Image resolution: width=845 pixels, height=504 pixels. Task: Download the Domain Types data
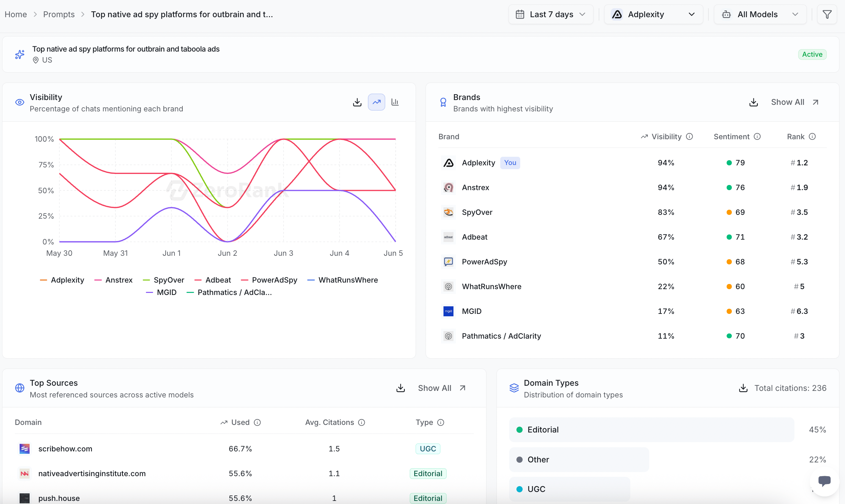click(x=743, y=388)
